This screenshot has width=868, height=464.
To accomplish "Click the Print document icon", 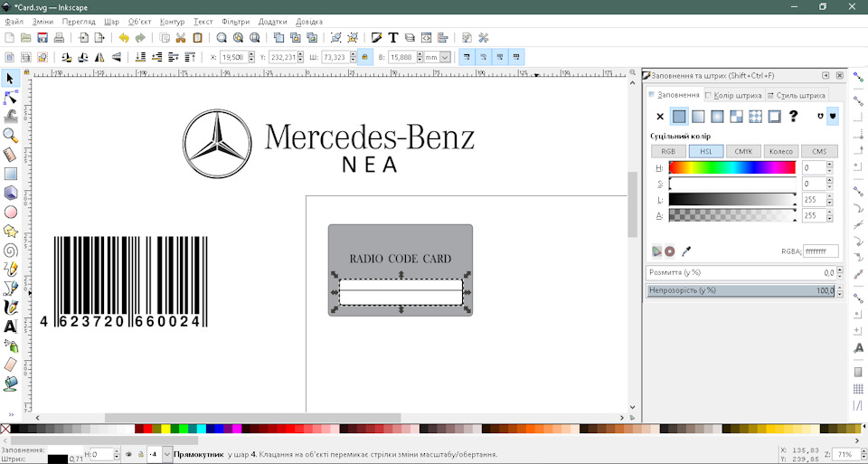I will [60, 38].
